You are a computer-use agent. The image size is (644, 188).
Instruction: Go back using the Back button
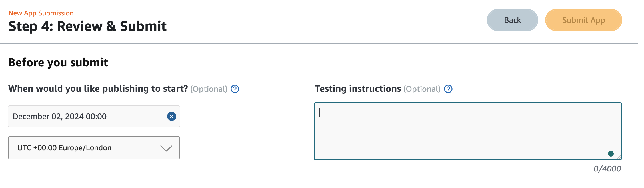coord(512,20)
